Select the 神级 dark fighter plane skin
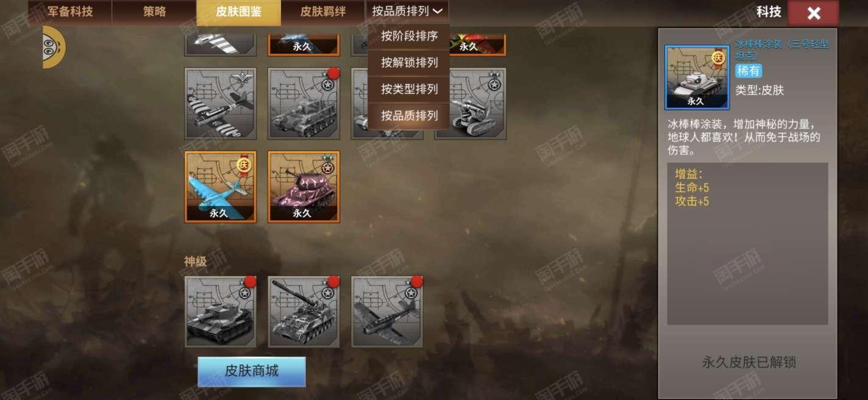Image resolution: width=868 pixels, height=400 pixels. click(x=387, y=312)
